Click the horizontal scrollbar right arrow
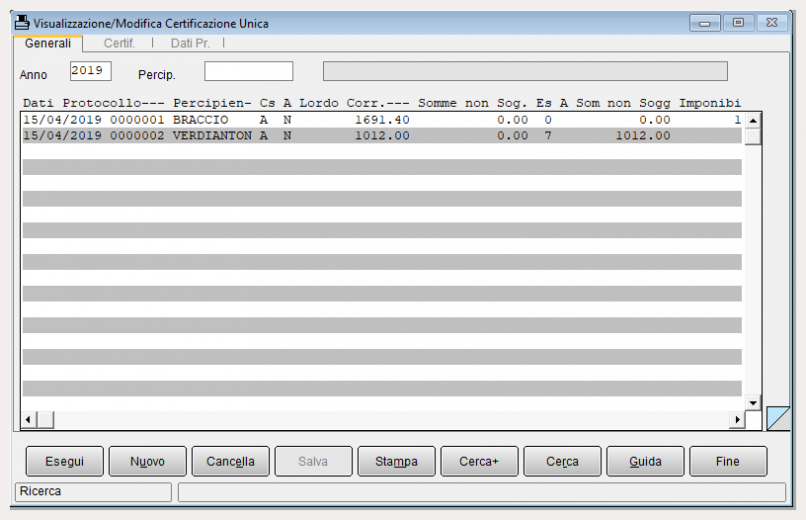Image resolution: width=806 pixels, height=520 pixels. click(x=738, y=420)
